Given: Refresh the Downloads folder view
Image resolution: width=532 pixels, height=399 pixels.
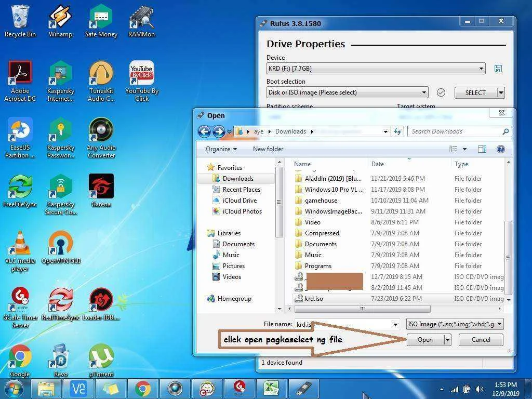Looking at the screenshot, I should (397, 131).
